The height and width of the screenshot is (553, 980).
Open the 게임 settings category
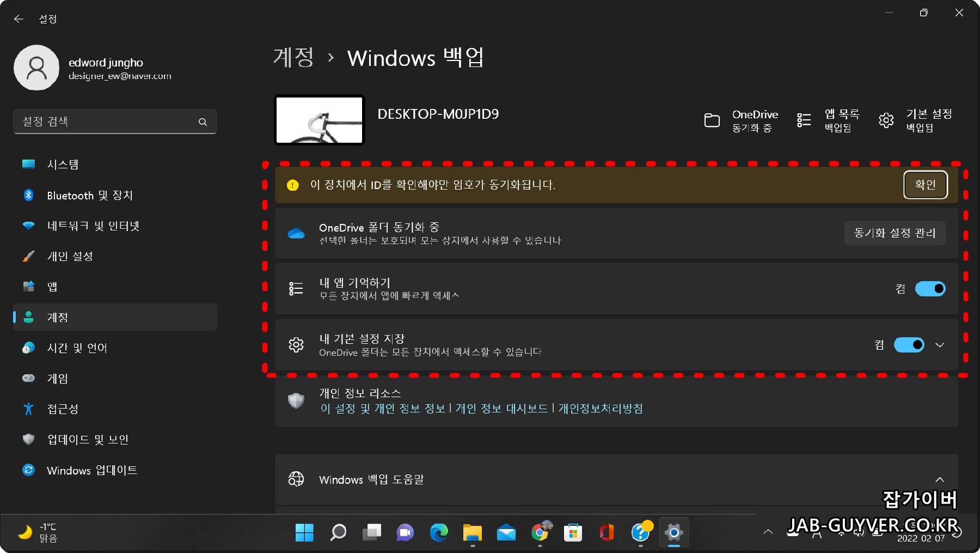pos(115,378)
